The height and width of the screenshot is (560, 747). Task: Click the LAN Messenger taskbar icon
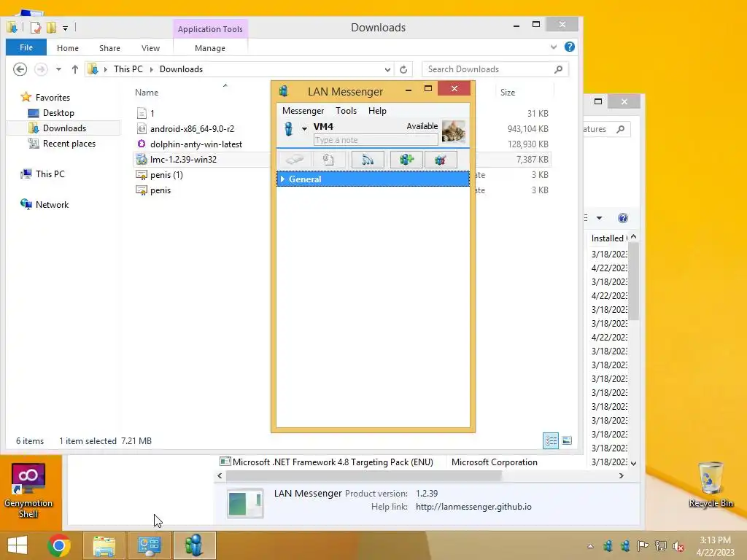[x=194, y=545]
